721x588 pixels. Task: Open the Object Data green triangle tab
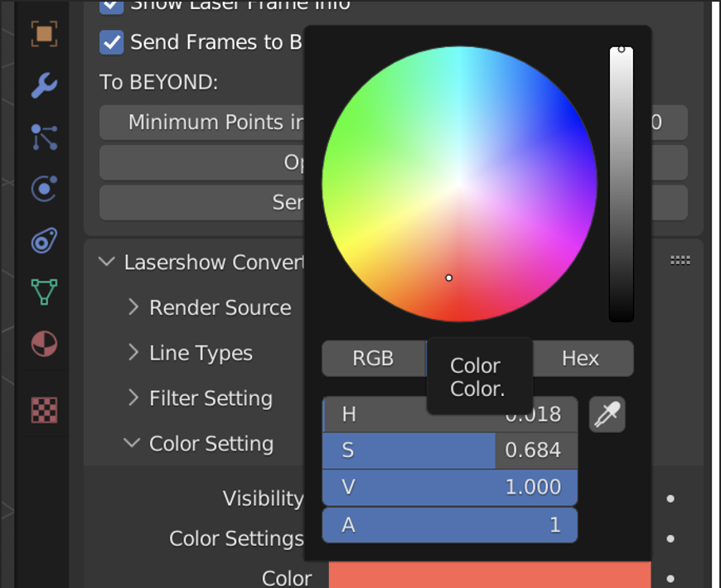pos(44,292)
